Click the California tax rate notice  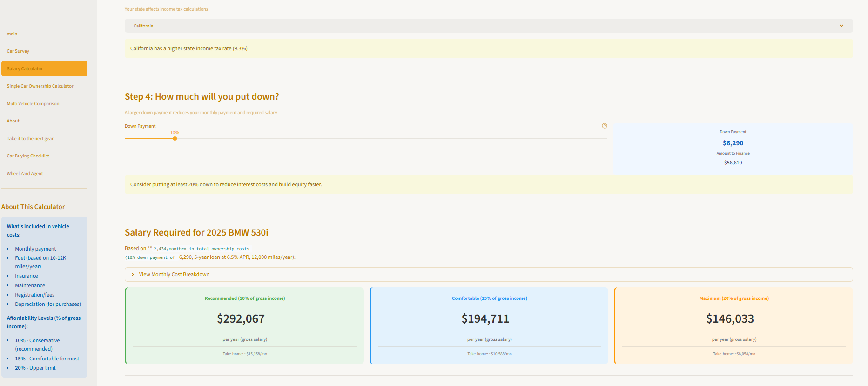(489, 48)
